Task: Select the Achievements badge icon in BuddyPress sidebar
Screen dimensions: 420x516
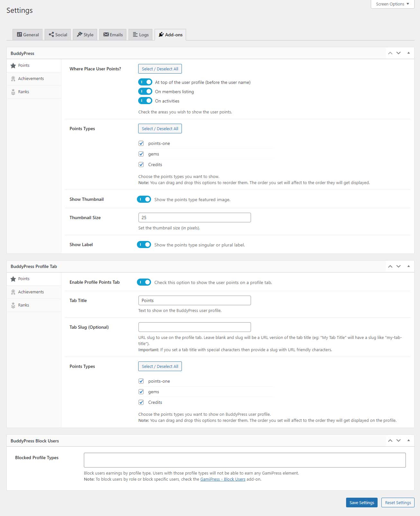Action: click(13, 79)
